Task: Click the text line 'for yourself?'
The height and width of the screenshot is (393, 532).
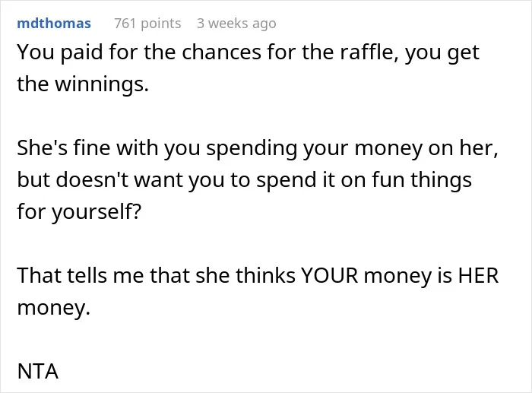Action: coord(79,211)
